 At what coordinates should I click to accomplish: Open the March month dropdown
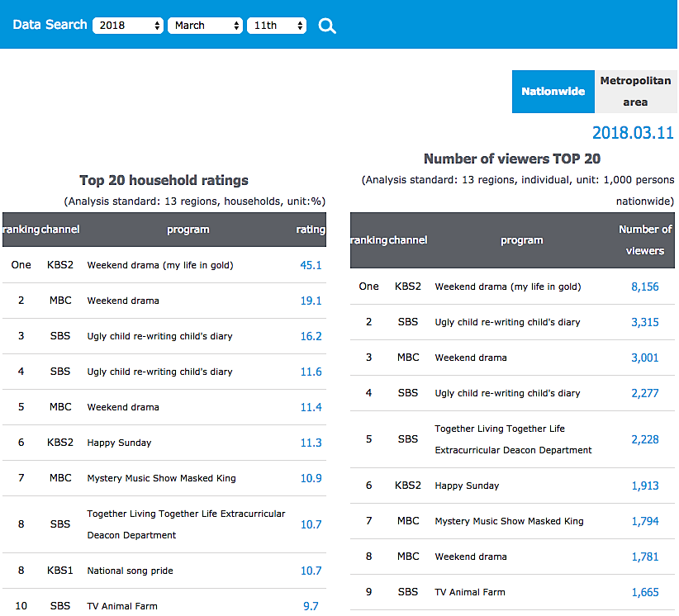coord(205,26)
